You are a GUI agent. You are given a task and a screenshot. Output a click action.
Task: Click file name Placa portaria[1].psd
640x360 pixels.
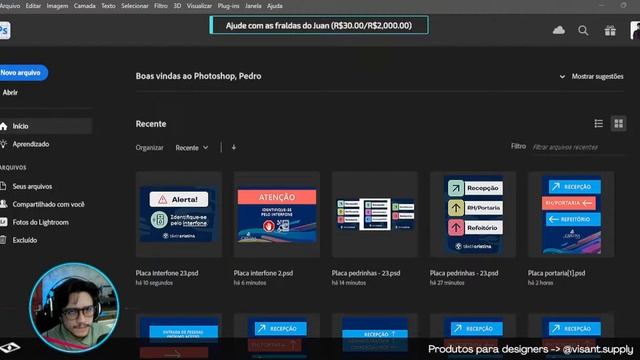coord(556,273)
